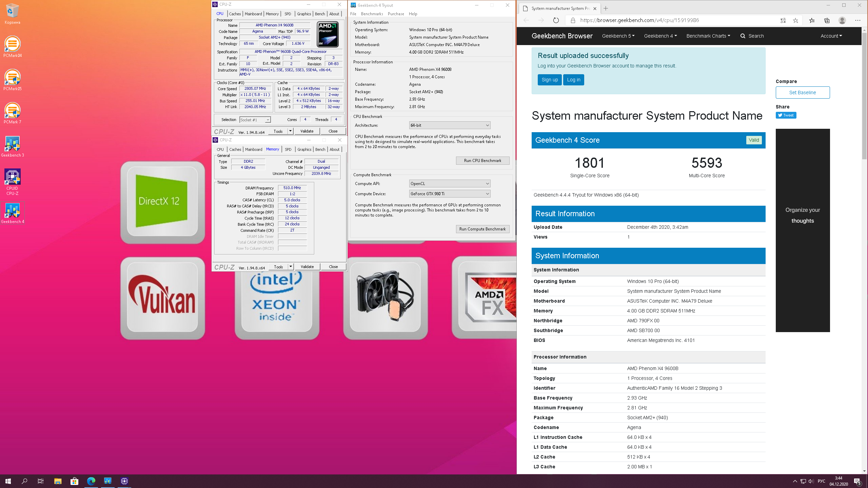The height and width of the screenshot is (488, 868).
Task: Expand the Geekbench 4 nav menu
Action: click(x=660, y=36)
